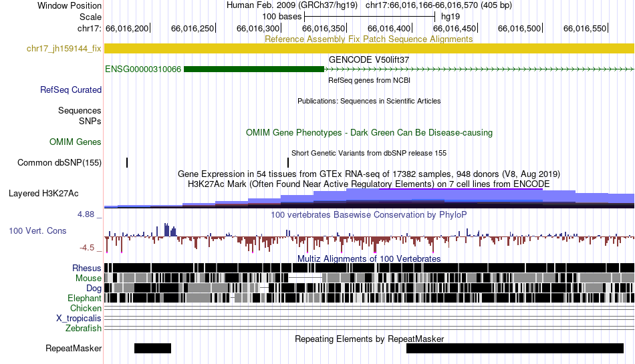Click the Chicken alignment label
635x364 pixels.
tap(86, 308)
